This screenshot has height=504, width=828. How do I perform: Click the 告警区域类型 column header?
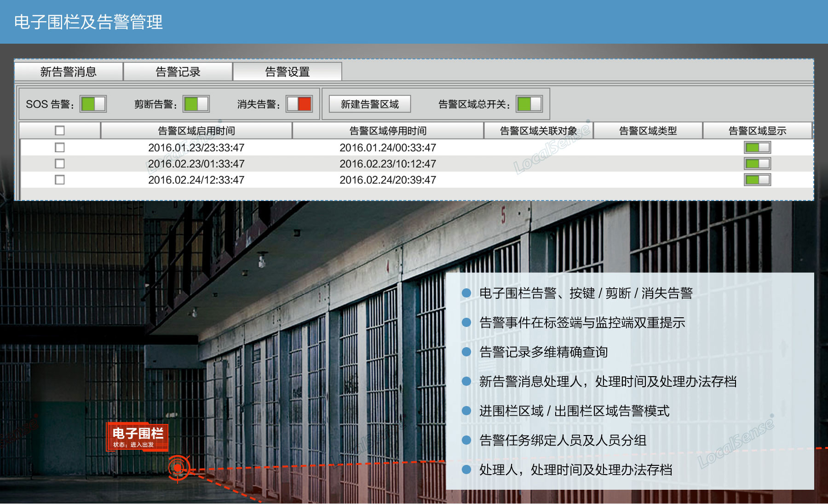pyautogui.click(x=648, y=131)
